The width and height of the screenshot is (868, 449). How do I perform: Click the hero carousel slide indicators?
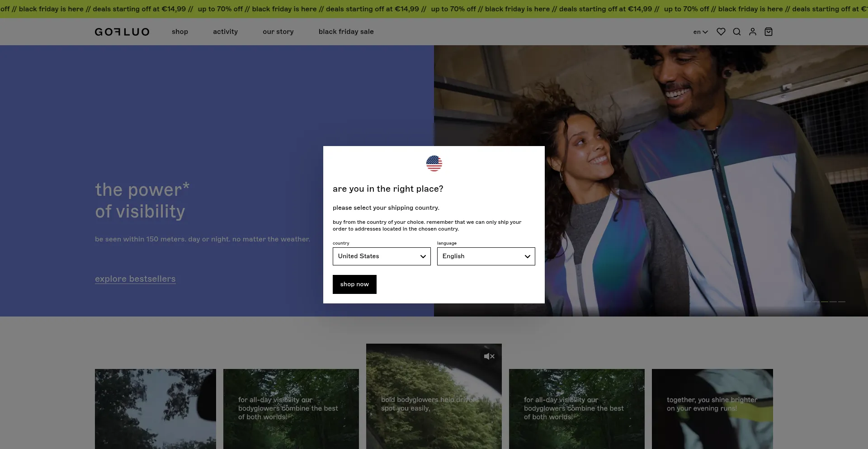pyautogui.click(x=825, y=301)
